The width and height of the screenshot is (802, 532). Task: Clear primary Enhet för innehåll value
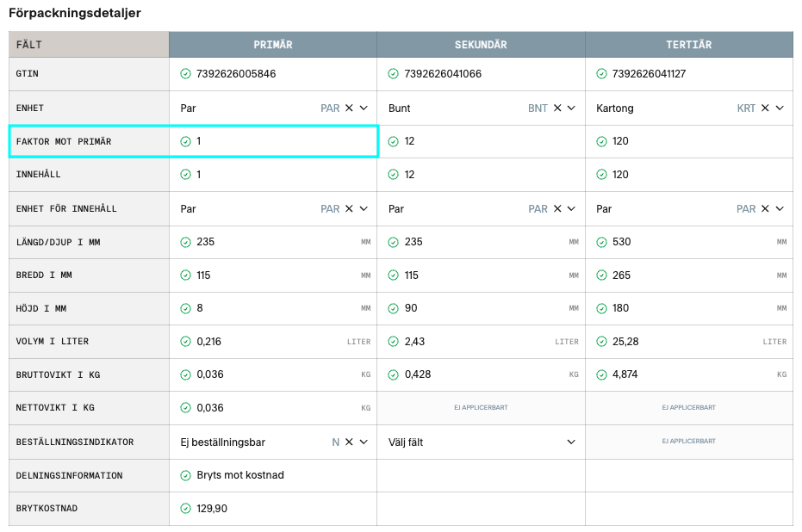[349, 209]
